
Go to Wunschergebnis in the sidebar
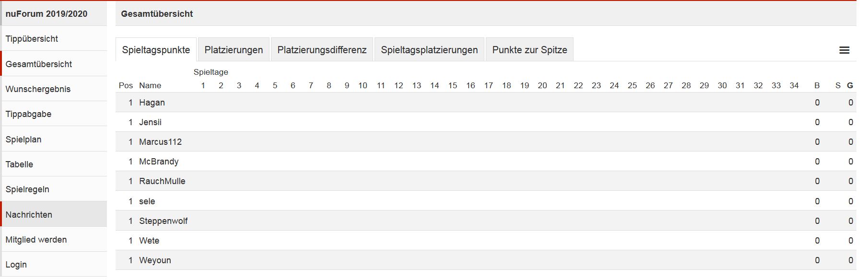click(38, 89)
